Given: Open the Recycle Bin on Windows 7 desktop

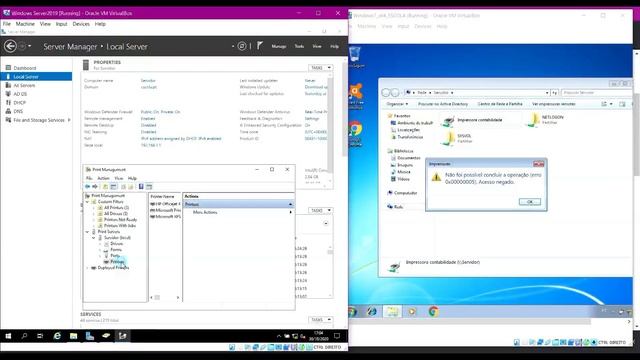Looking at the screenshot, I should (356, 56).
